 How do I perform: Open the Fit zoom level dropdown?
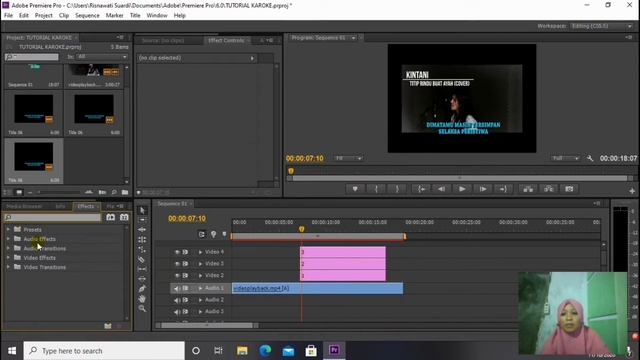click(x=348, y=158)
